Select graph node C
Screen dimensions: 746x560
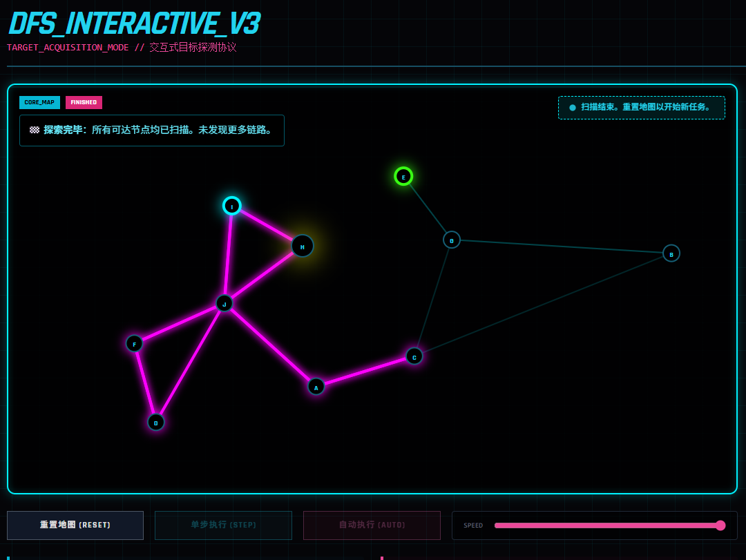tap(414, 356)
